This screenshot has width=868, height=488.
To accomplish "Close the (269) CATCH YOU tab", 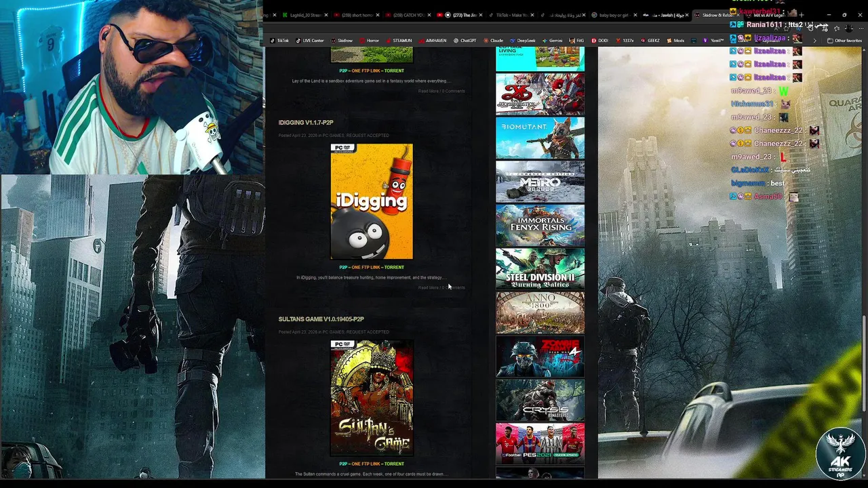I will click(429, 15).
